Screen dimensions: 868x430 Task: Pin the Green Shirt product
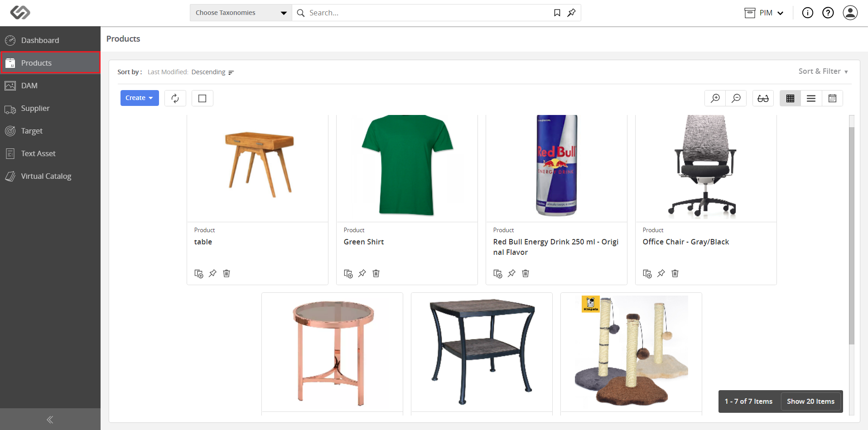pyautogui.click(x=362, y=273)
